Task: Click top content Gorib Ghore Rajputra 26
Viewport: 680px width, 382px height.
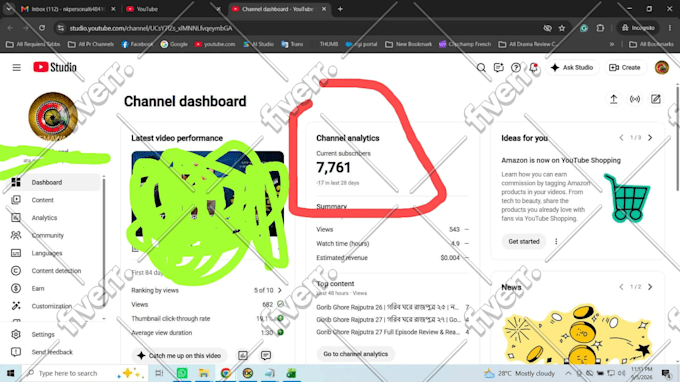Action: pos(387,307)
